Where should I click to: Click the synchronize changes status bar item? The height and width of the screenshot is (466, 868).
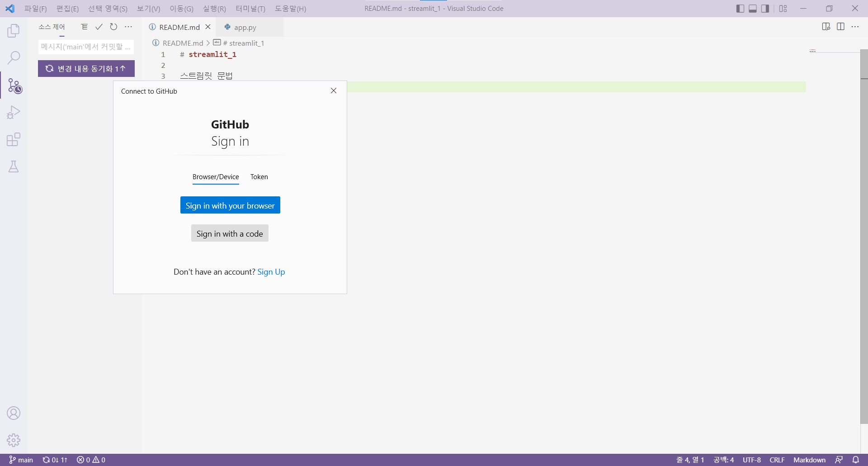tap(55, 460)
